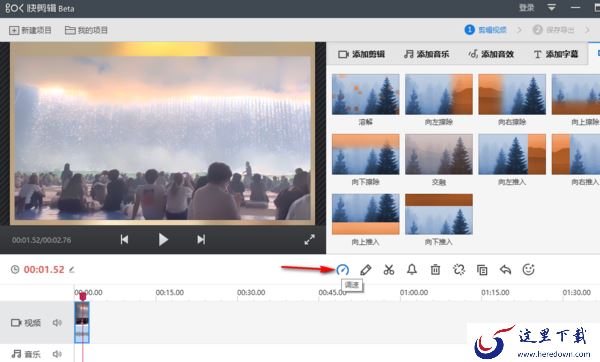Click 新建项目 new project button
Image resolution: width=600 pixels, height=362 pixels.
[30, 30]
